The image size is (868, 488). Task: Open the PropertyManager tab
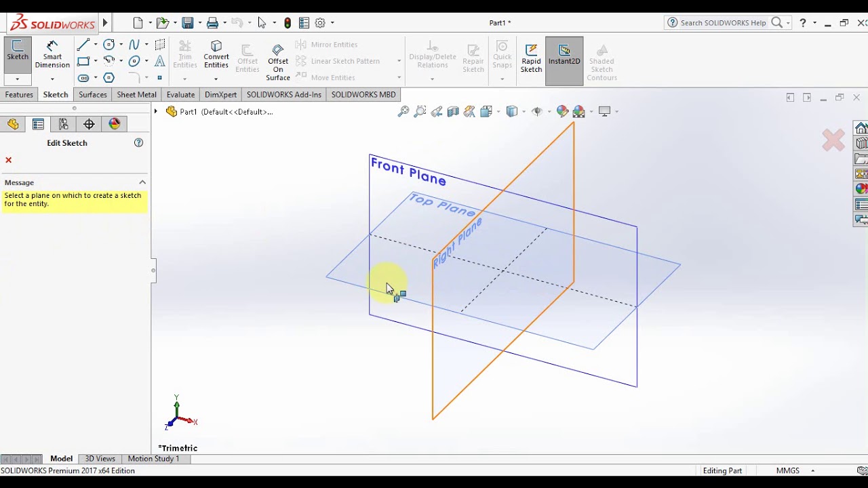38,124
